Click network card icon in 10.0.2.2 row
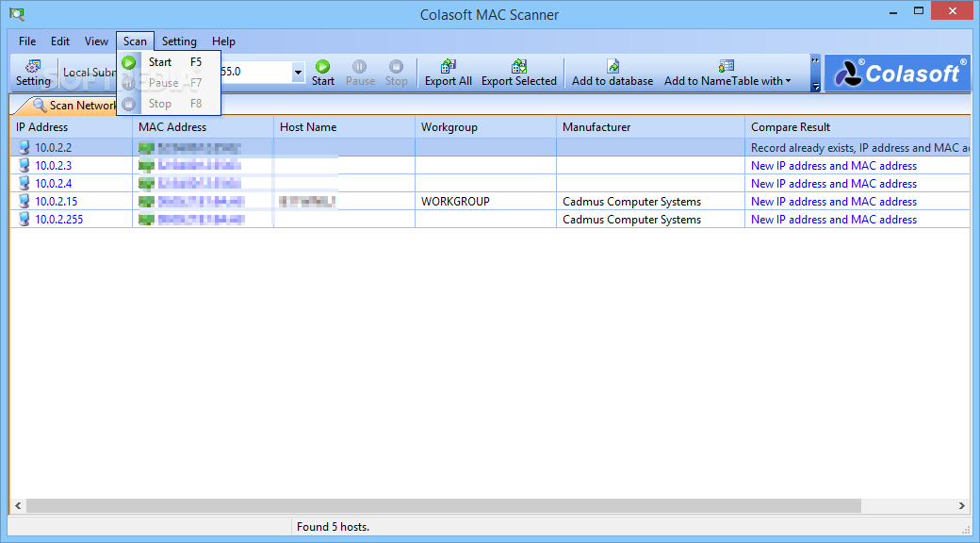Image resolution: width=980 pixels, height=543 pixels. 146,148
